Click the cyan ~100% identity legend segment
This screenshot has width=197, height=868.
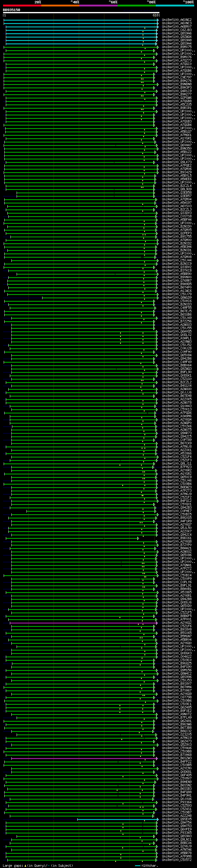pos(175,6)
